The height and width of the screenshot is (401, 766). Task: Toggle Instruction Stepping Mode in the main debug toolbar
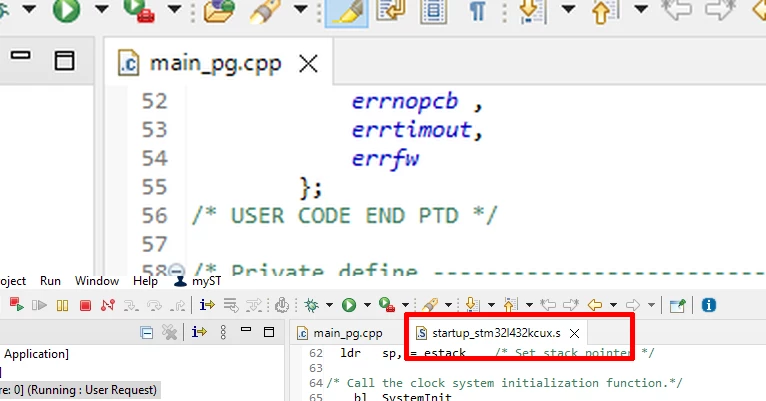tap(207, 305)
